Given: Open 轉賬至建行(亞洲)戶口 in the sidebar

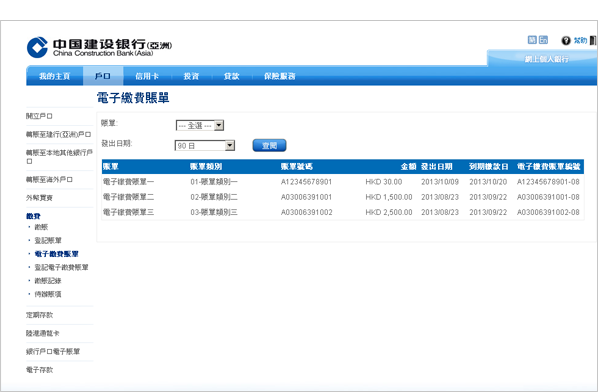Looking at the screenshot, I should click(x=58, y=134).
